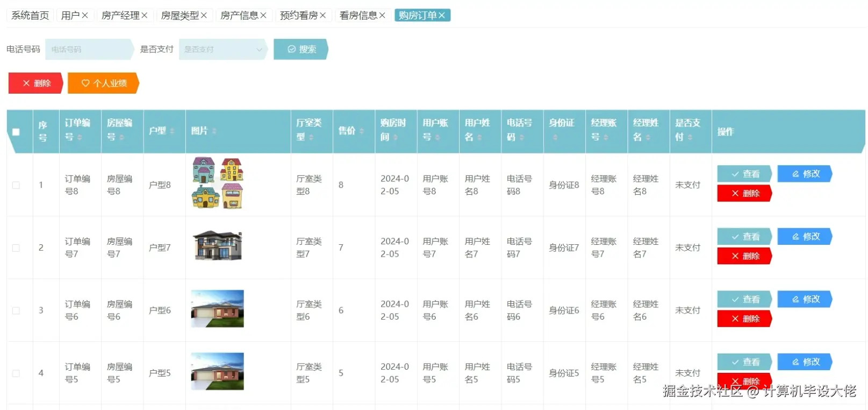
Task: Sort by 是否支付 column sort icon
Action: click(690, 137)
